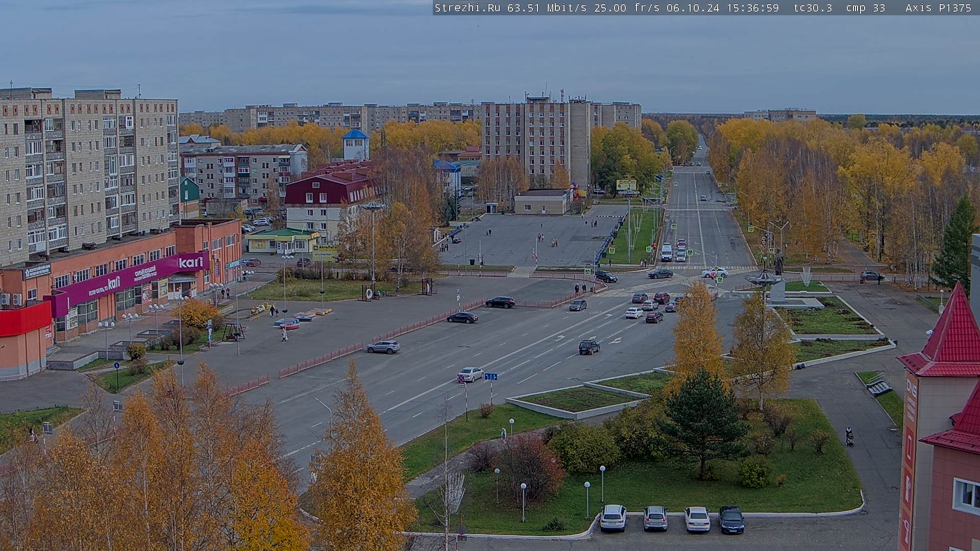Click the Strezhi.Ru overlay text
This screenshot has height=551, width=980.
coord(467,8)
